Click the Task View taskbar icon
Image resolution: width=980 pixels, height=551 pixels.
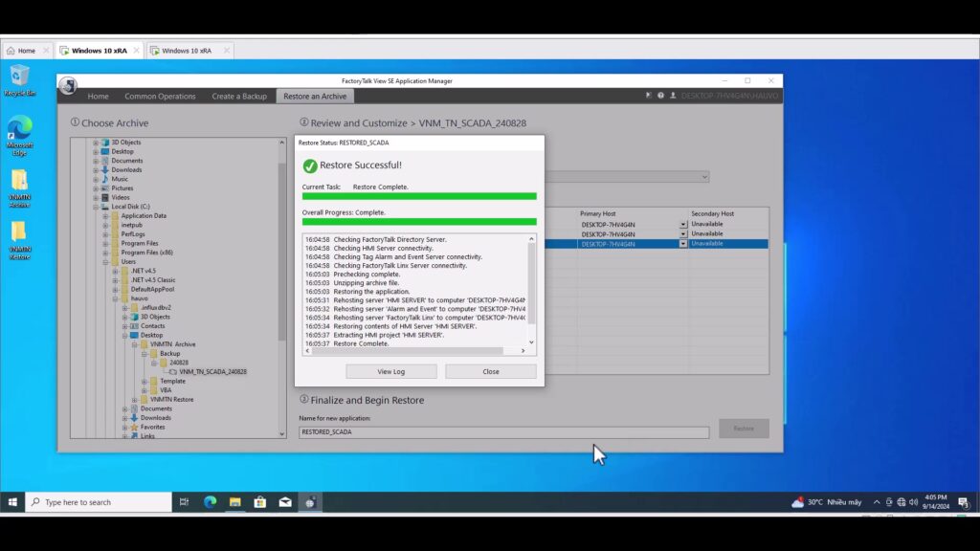point(184,502)
